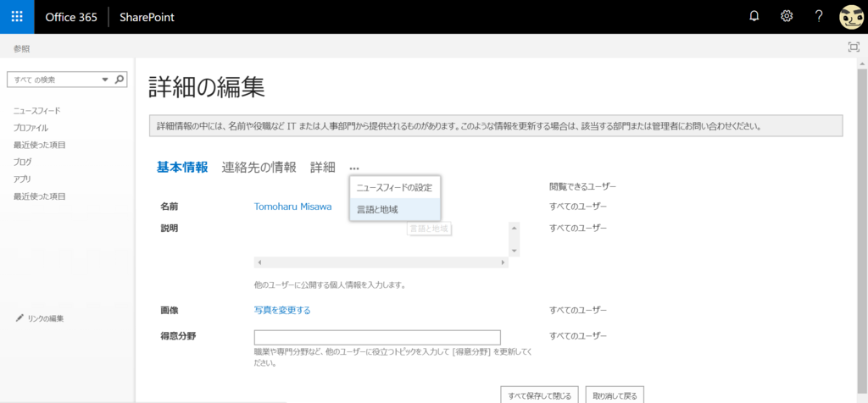This screenshot has height=403, width=868.
Task: Open the search scope dropdown arrow
Action: point(105,80)
